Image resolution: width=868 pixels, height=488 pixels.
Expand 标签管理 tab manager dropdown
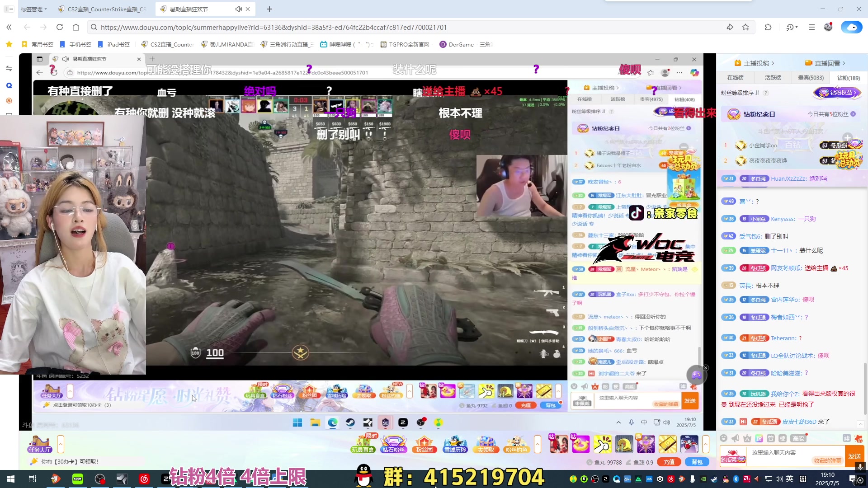click(x=34, y=9)
